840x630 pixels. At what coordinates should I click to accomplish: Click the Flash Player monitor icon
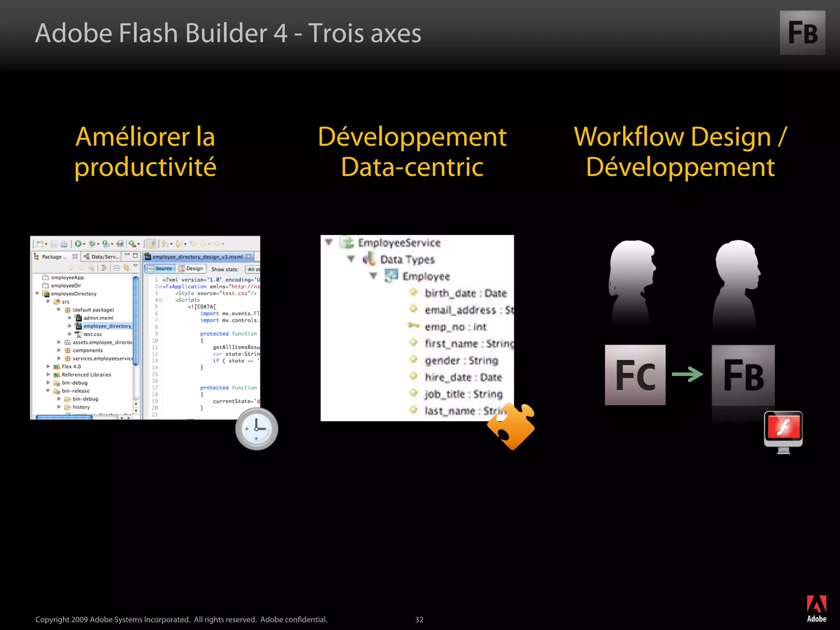coord(783,432)
